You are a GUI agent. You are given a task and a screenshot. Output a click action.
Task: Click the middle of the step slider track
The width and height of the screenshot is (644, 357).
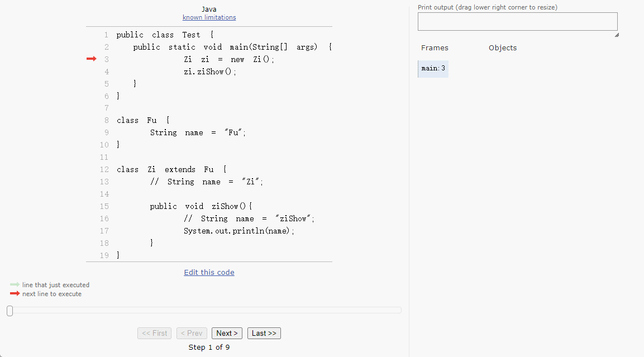pyautogui.click(x=204, y=310)
